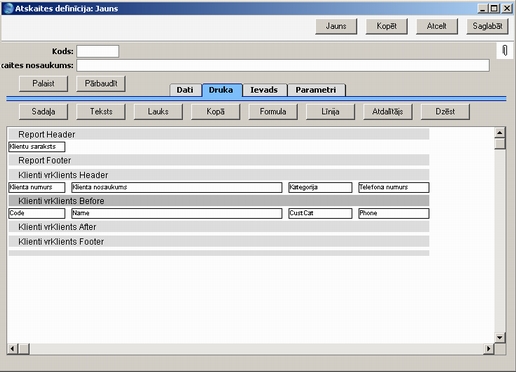Viewport: 516px width, 372px height.
Task: Select the Klientu saraksts text box
Action: [37, 147]
